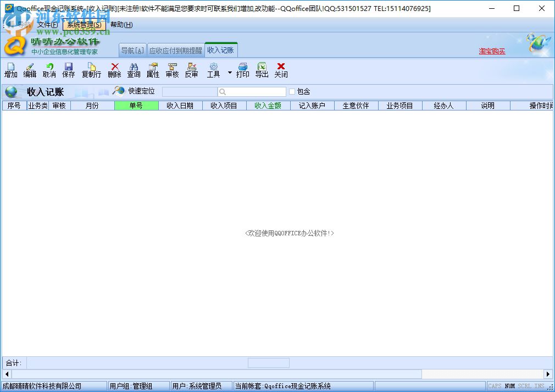
Task: Click the 删除 (Delete) icon
Action: [x=114, y=70]
